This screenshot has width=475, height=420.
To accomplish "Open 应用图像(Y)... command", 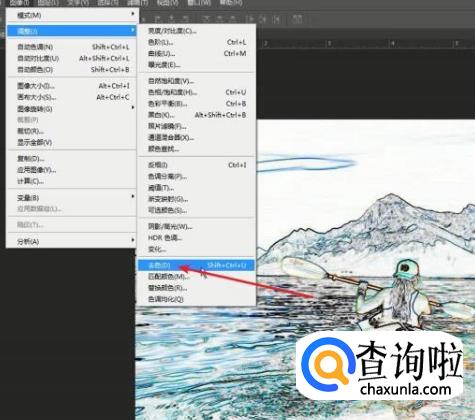I will tap(71, 170).
